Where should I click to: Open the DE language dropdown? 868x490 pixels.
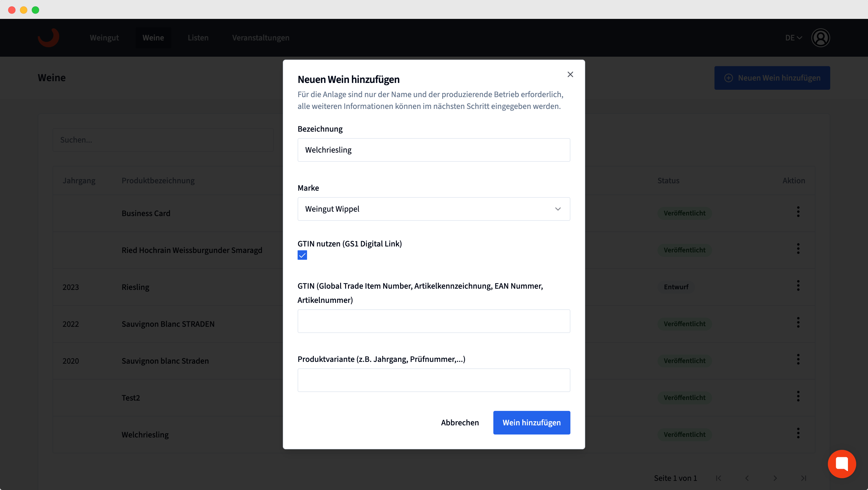click(x=793, y=38)
